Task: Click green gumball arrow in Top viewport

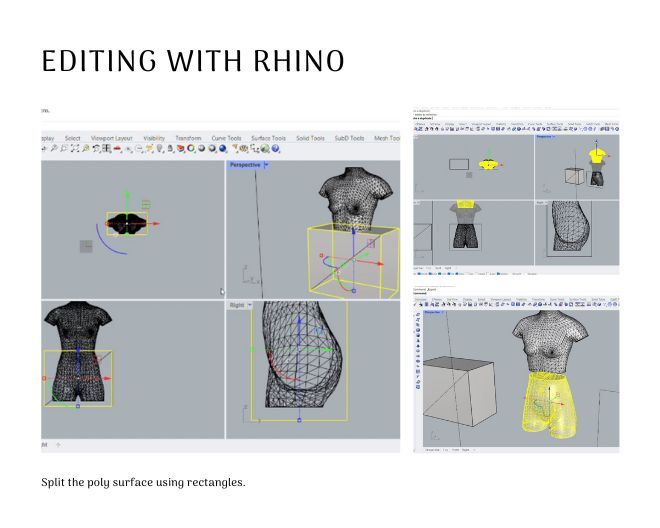Action: coord(127,195)
